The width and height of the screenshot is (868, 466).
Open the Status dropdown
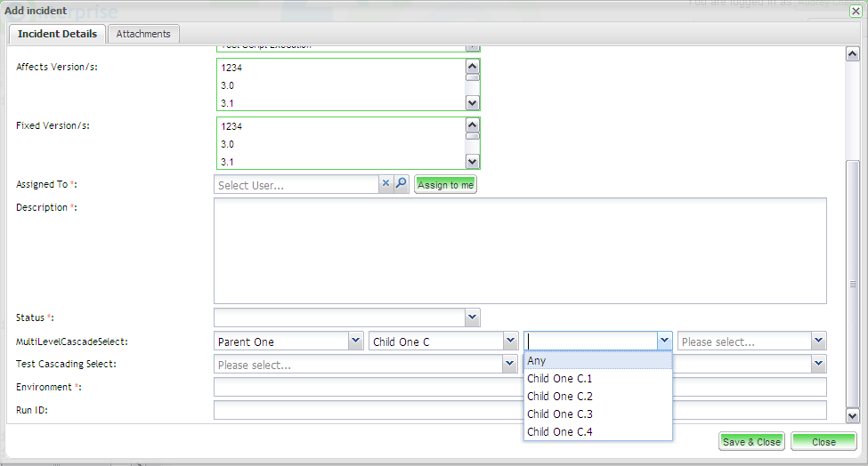tap(472, 317)
